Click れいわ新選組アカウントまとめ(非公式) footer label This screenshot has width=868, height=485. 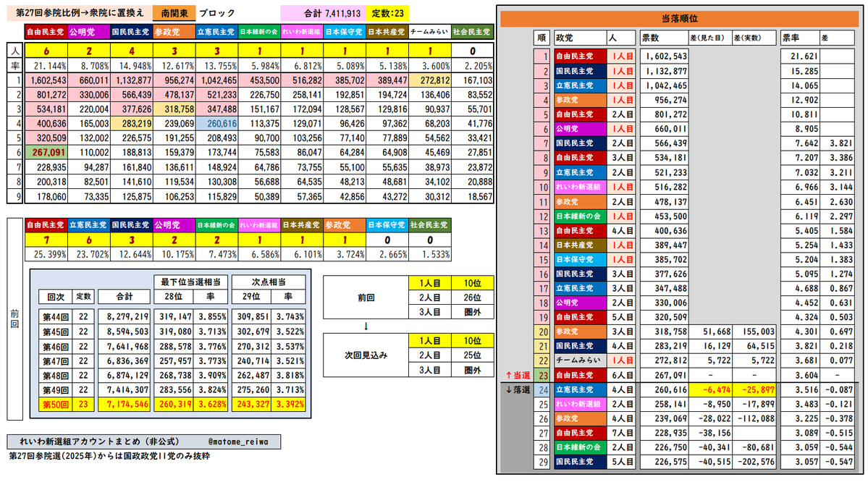click(x=100, y=442)
